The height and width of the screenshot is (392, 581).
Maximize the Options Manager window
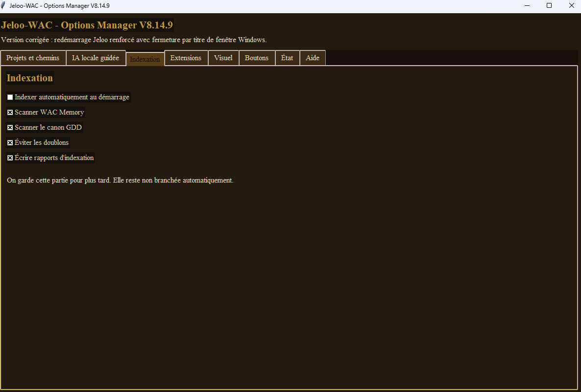(549, 5)
